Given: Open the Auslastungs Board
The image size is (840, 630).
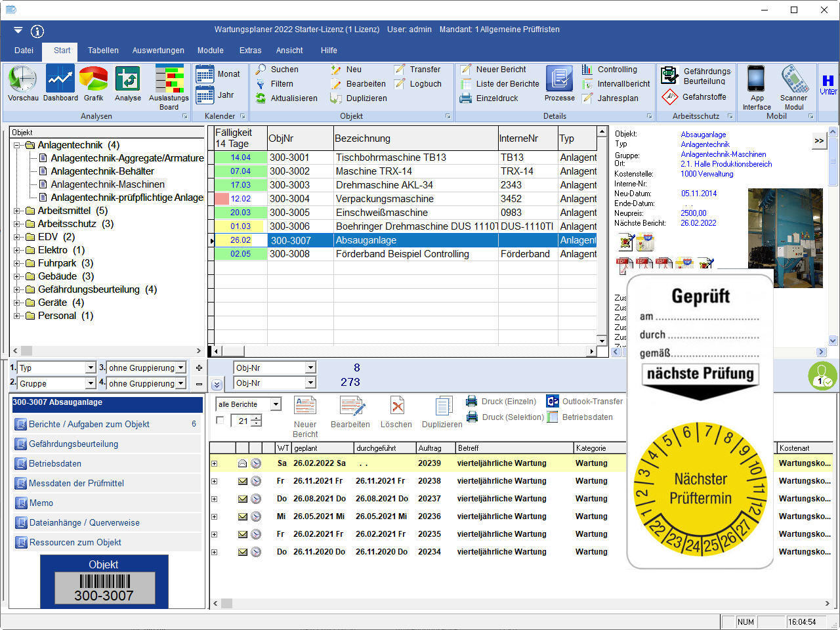Looking at the screenshot, I should pos(169,85).
